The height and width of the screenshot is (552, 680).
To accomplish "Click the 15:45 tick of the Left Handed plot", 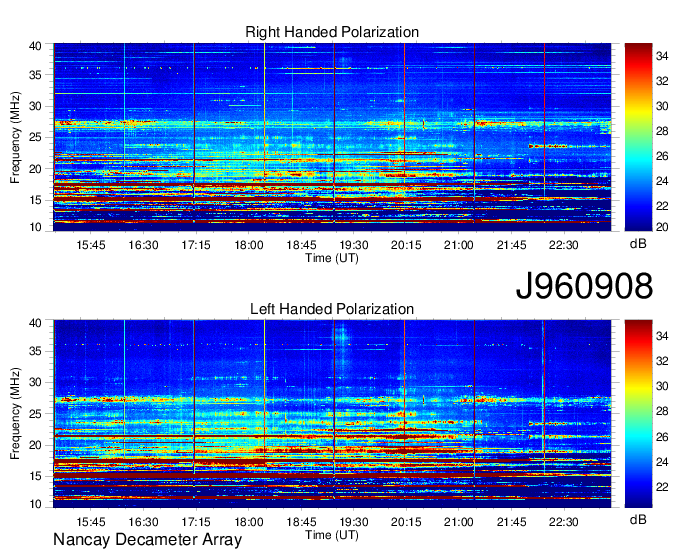I will [x=91, y=521].
